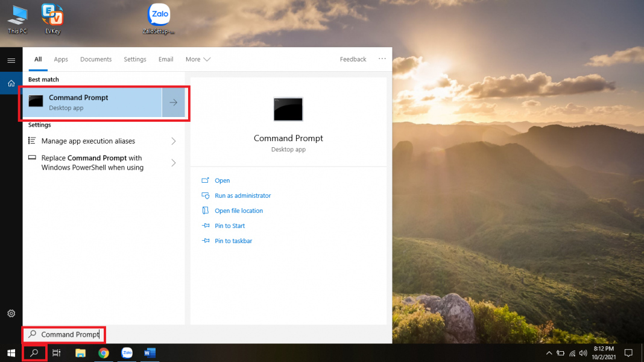Select Pin to taskbar option

coord(233,241)
